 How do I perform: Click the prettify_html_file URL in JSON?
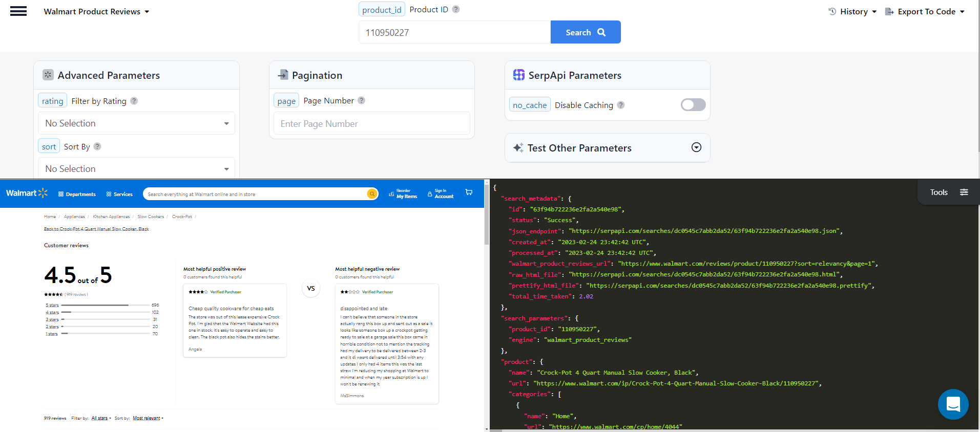[x=729, y=286]
